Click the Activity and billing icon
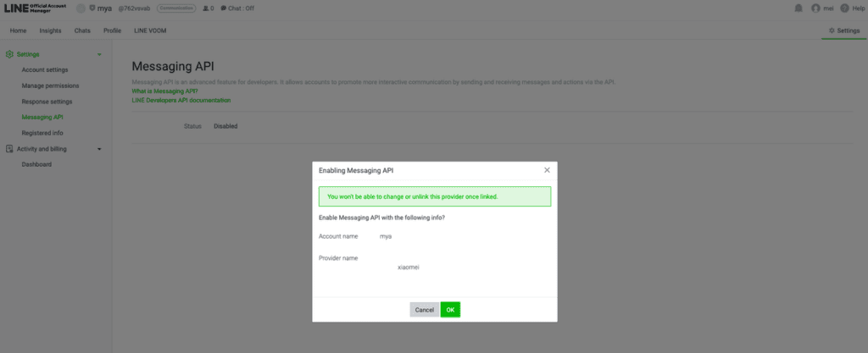This screenshot has height=353, width=868. pos(9,149)
